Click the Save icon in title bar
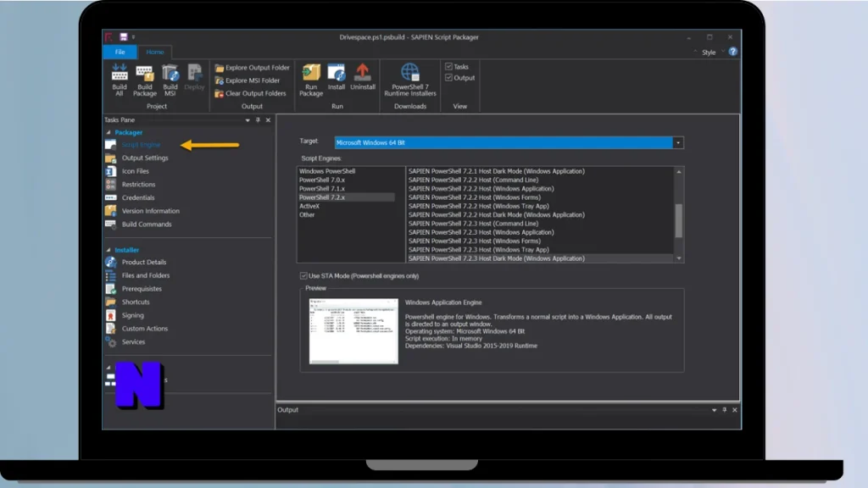 point(124,37)
